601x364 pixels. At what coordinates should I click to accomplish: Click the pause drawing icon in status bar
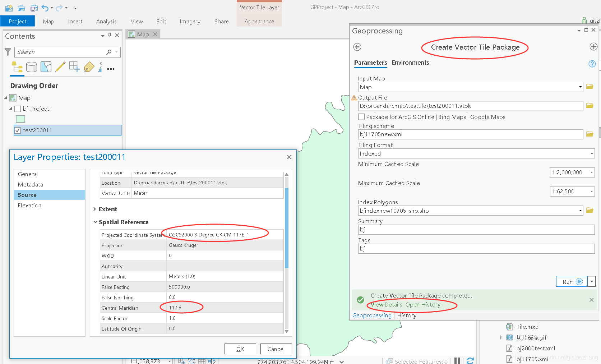457,361
